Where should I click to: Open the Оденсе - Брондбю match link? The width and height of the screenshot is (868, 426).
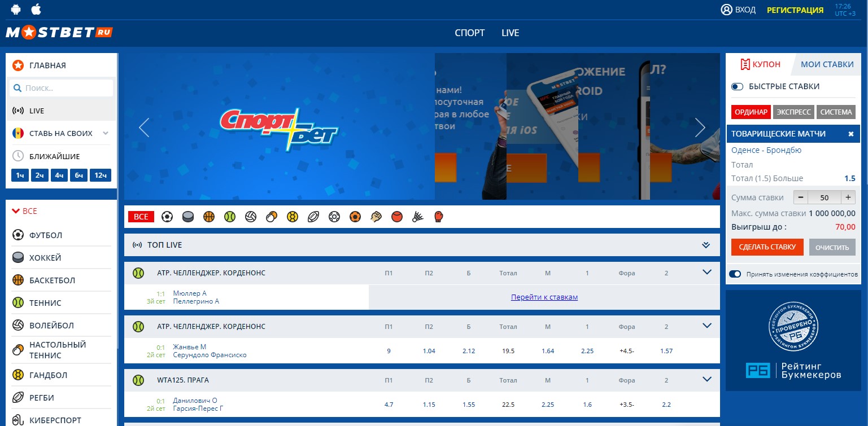(x=766, y=150)
